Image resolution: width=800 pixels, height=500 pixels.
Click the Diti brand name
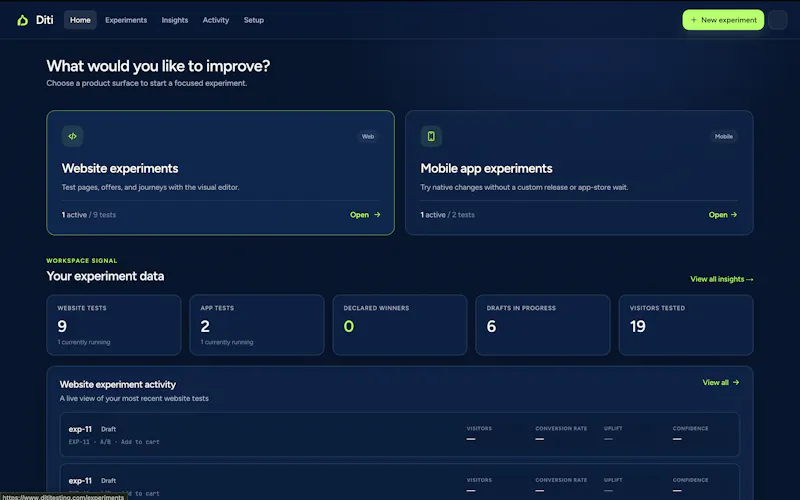(x=44, y=20)
